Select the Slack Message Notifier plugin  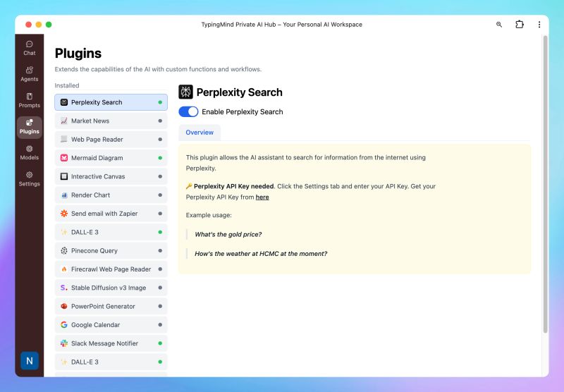pos(111,343)
